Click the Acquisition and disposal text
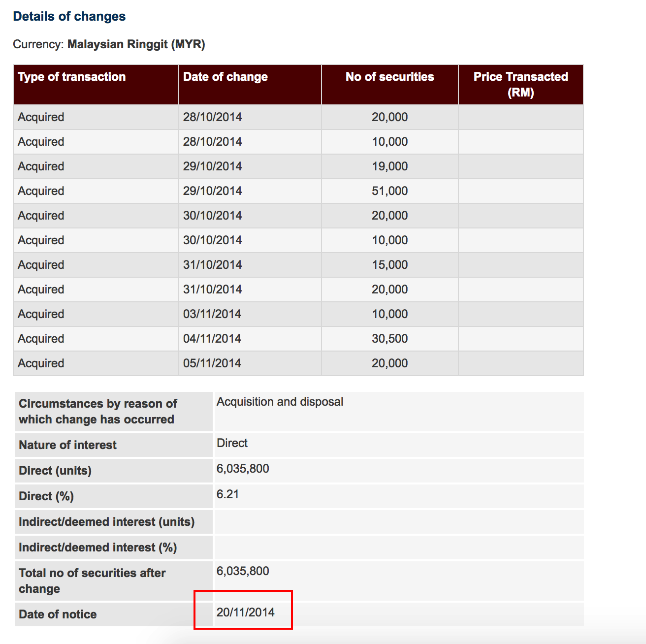646x644 pixels. click(x=280, y=402)
